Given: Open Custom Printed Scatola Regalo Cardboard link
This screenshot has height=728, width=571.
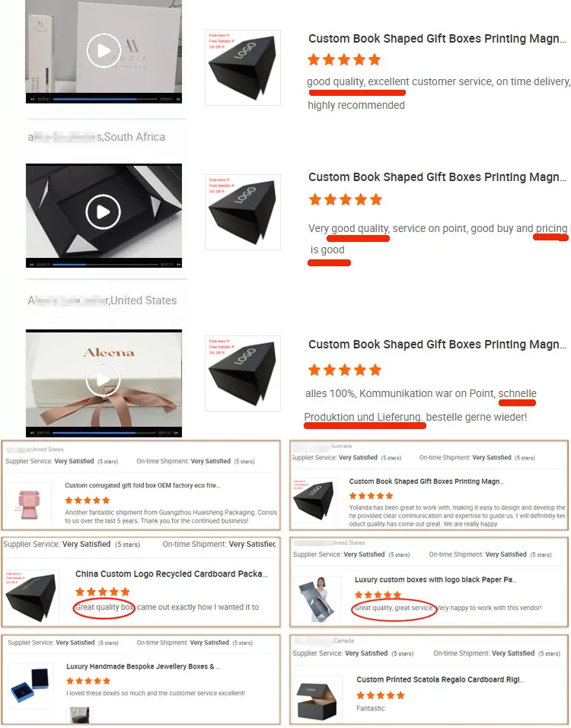Looking at the screenshot, I should tap(440, 679).
